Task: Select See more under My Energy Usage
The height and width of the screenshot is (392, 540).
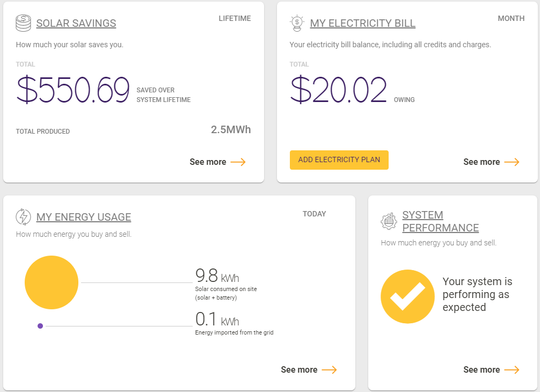Action: coord(300,369)
